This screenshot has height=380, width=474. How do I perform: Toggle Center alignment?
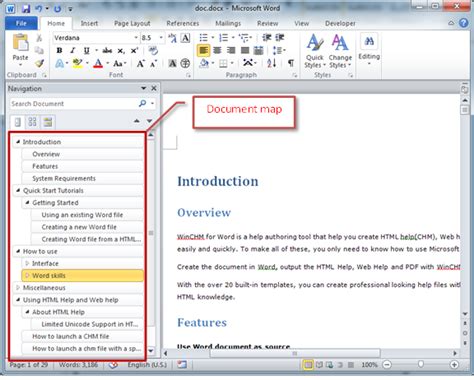217,50
